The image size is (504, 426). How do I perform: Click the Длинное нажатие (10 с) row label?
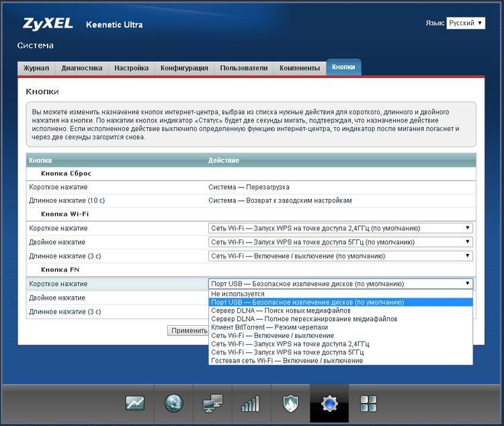point(67,201)
